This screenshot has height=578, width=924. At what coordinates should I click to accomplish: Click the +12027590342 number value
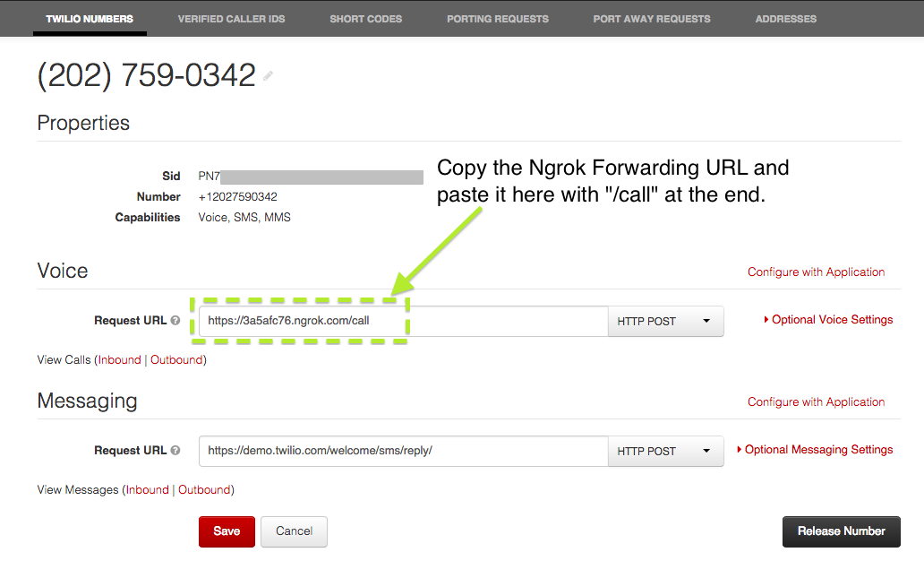point(238,196)
